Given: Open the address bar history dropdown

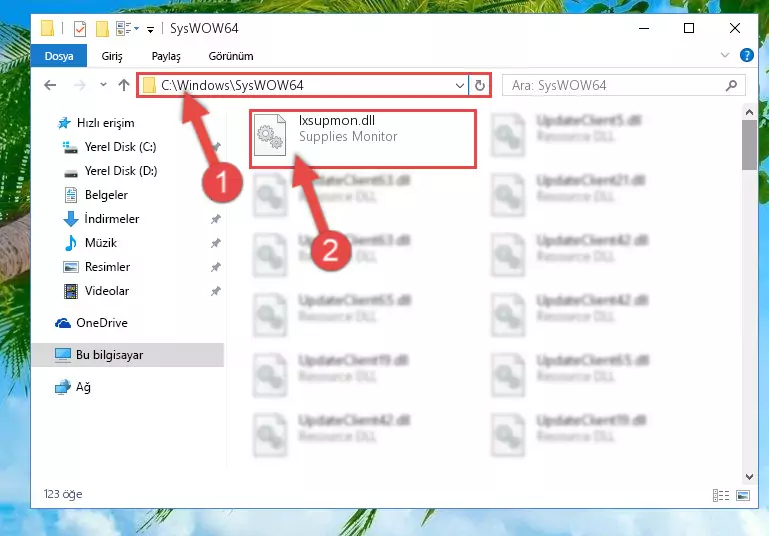Looking at the screenshot, I should click(x=460, y=85).
